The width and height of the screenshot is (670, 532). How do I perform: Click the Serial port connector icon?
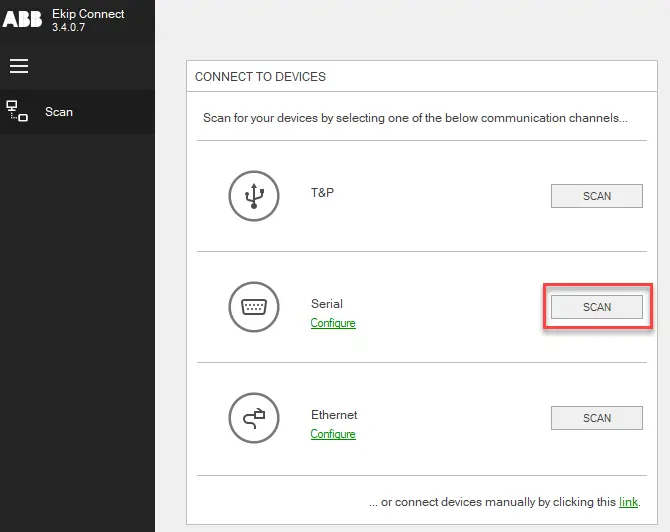(x=254, y=307)
